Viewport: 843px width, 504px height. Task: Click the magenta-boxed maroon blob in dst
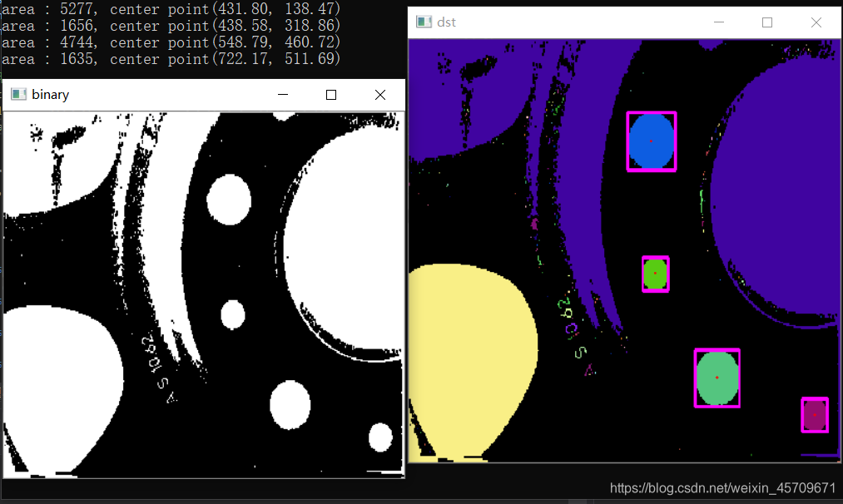point(815,415)
